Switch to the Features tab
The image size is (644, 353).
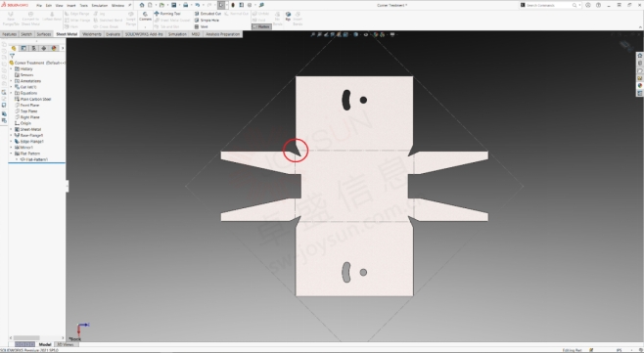pos(9,34)
